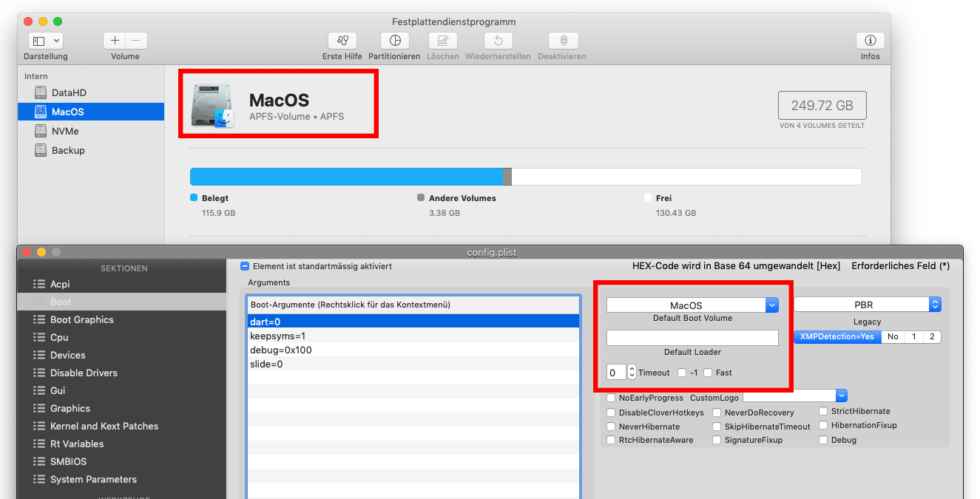Click the Default Loader input field
Viewport: 980px width, 499px height.
[x=692, y=338]
